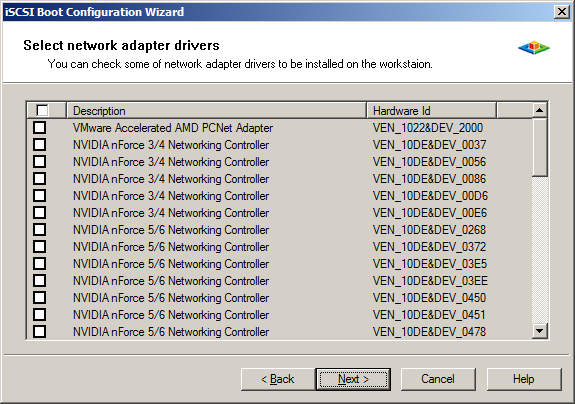Select hardware id VEN_10DE&DEV_0451 text

click(x=429, y=315)
